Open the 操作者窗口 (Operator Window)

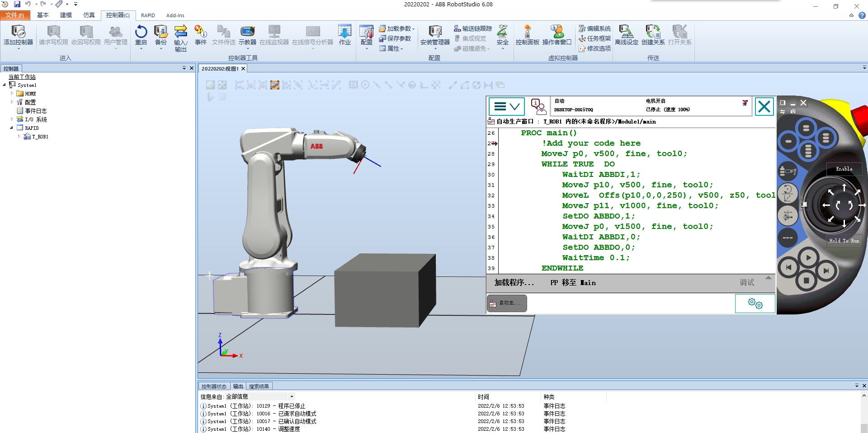557,35
